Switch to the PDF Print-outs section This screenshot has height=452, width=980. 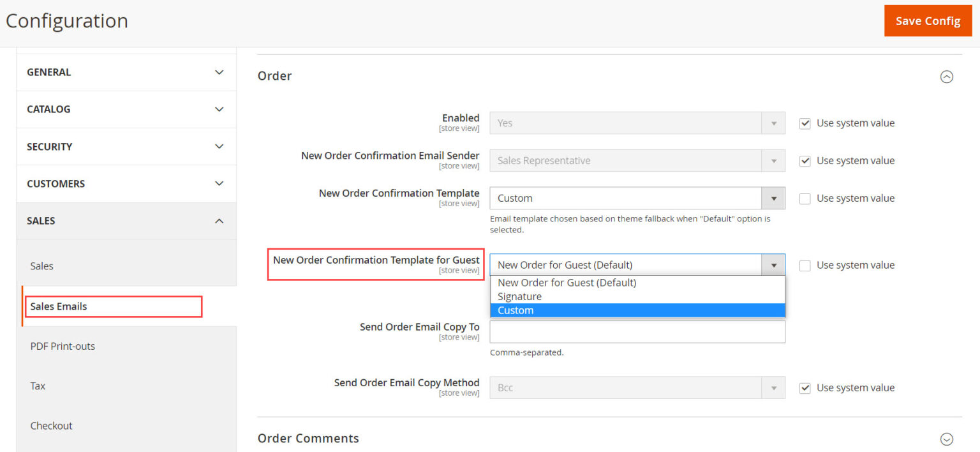click(x=63, y=346)
